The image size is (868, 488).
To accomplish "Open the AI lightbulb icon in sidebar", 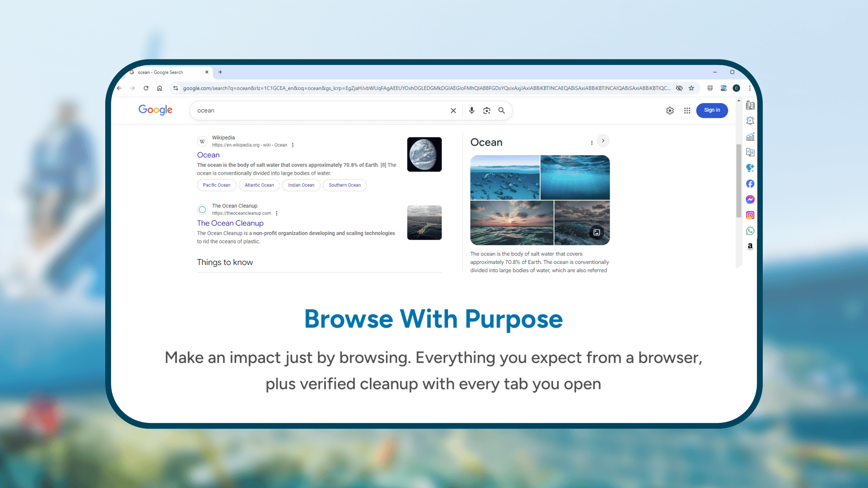I will (x=750, y=168).
